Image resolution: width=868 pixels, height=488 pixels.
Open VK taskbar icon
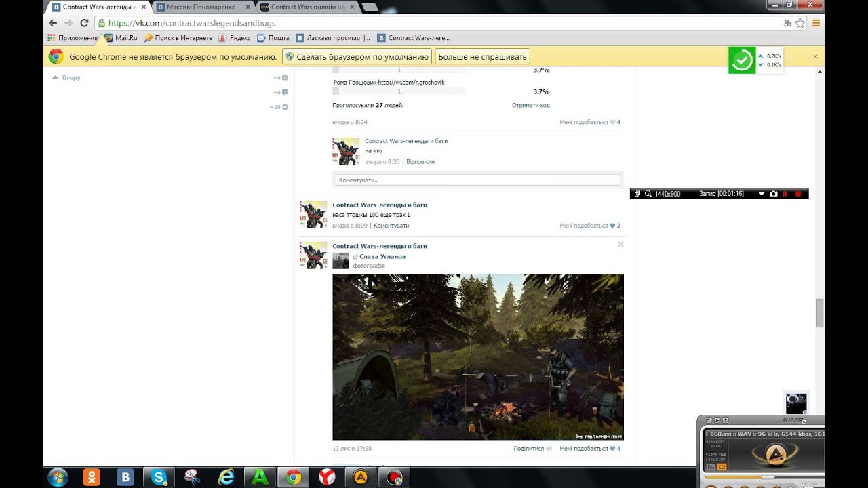point(125,477)
